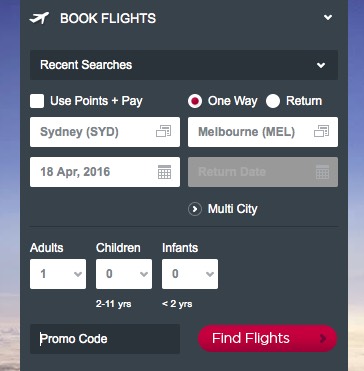This screenshot has width=364, height=371.
Task: Click the arrow icon on Find Flights
Action: pos(322,339)
